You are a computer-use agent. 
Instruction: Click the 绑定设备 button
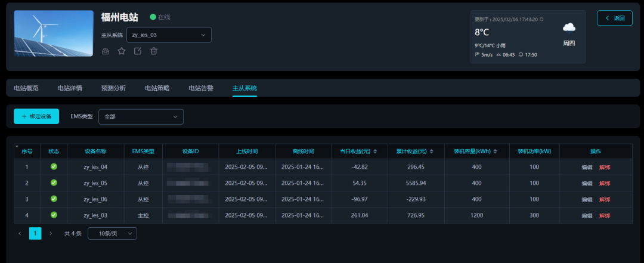36,116
